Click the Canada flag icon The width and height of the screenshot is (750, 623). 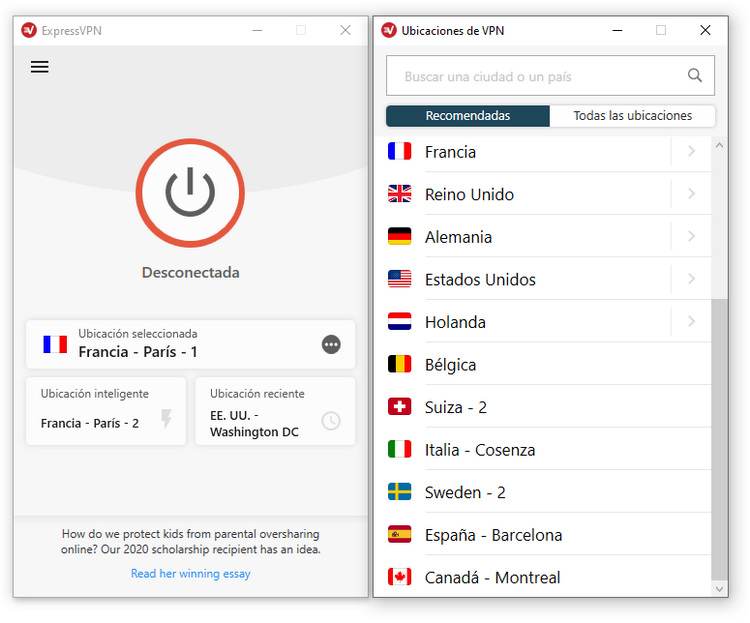point(399,577)
